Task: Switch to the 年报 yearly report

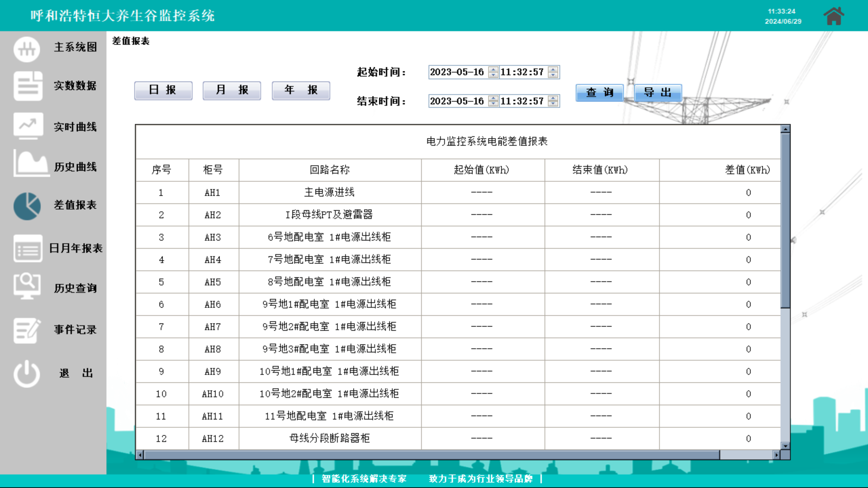Action: click(x=301, y=90)
